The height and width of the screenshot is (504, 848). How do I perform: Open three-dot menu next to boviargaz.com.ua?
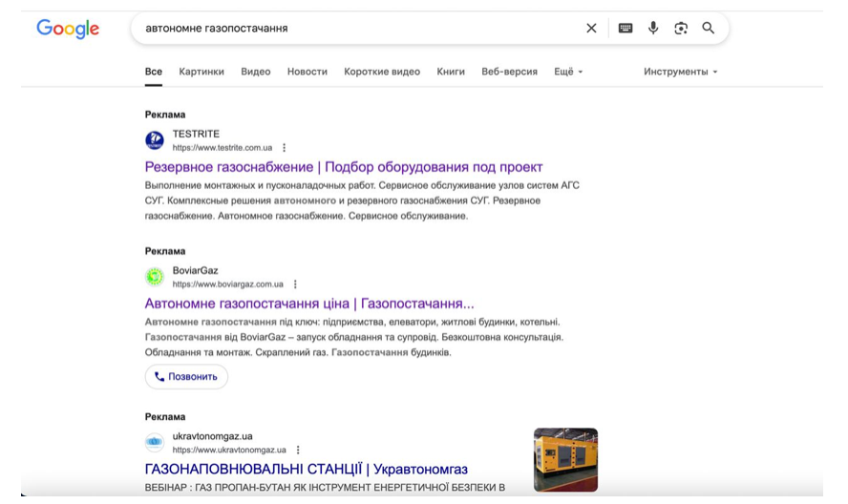pos(295,284)
